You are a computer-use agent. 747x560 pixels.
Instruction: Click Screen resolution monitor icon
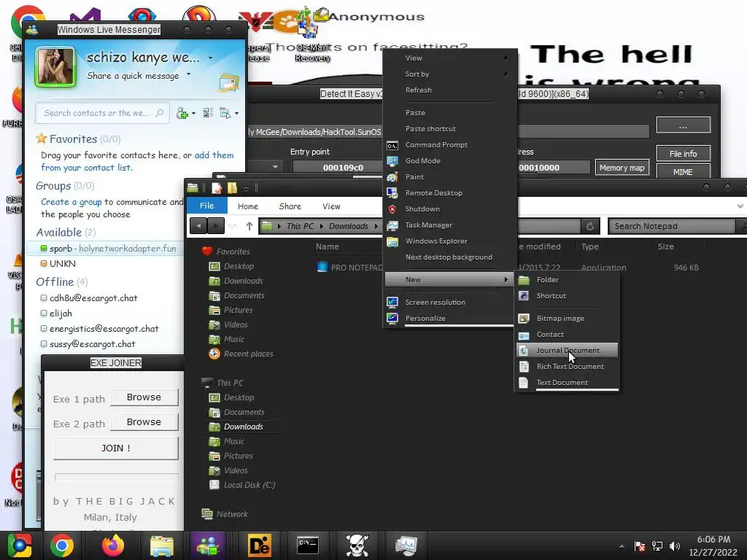[392, 303]
